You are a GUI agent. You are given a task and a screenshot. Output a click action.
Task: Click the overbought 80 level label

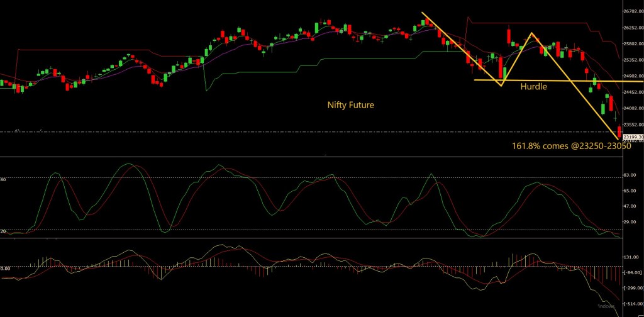click(3, 179)
